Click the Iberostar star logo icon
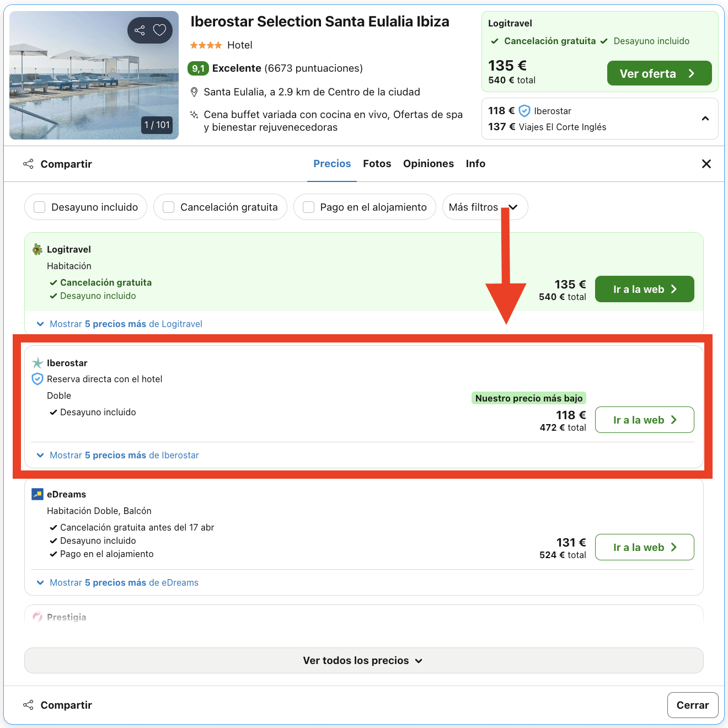The image size is (728, 728). pyautogui.click(x=38, y=363)
